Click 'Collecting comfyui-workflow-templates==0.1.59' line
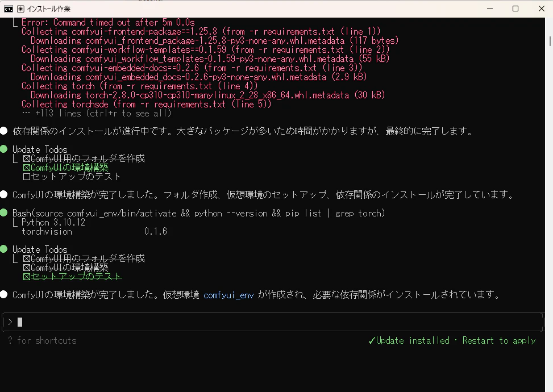 (205, 49)
